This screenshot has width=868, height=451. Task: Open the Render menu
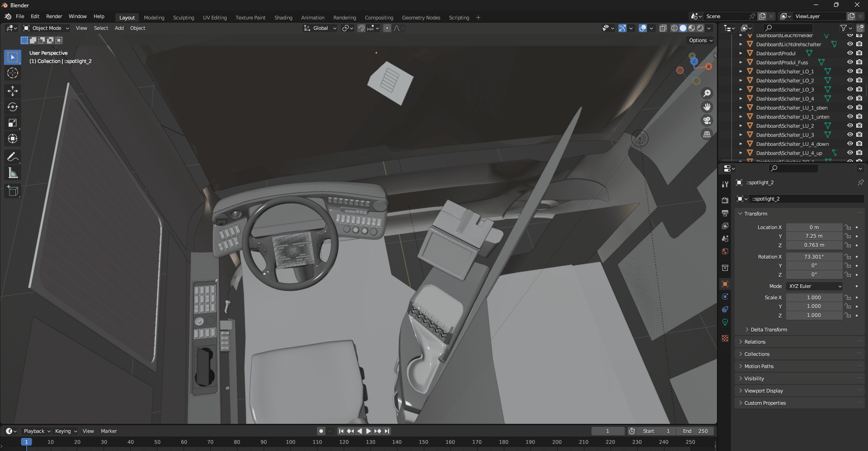pos(54,16)
